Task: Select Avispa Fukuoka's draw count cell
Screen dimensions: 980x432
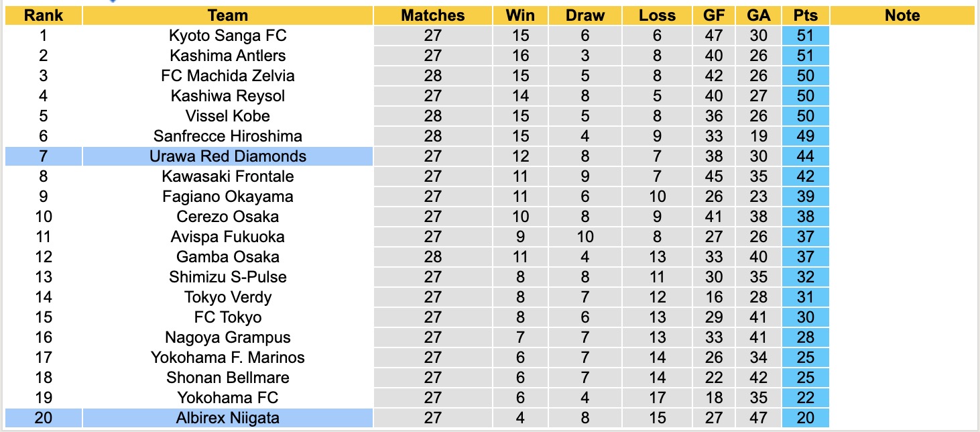Action: coord(585,237)
